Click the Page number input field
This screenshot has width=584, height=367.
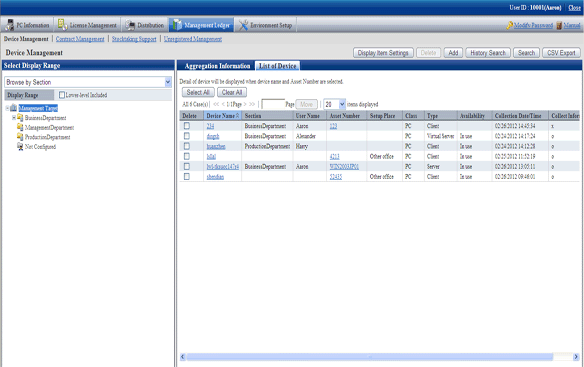[273, 104]
